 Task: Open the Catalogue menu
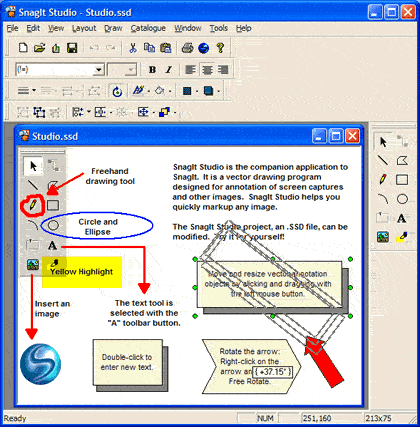click(x=148, y=28)
